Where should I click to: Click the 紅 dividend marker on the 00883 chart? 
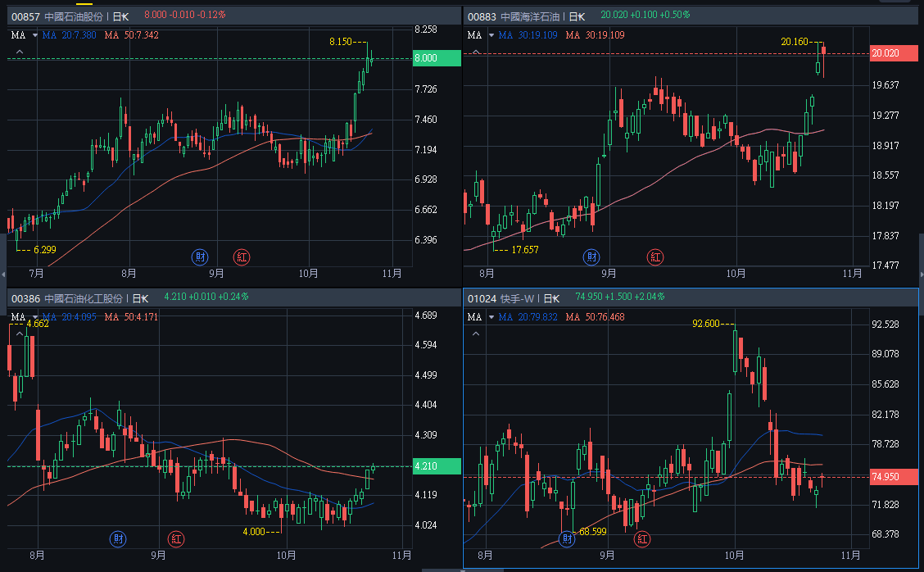(x=656, y=256)
